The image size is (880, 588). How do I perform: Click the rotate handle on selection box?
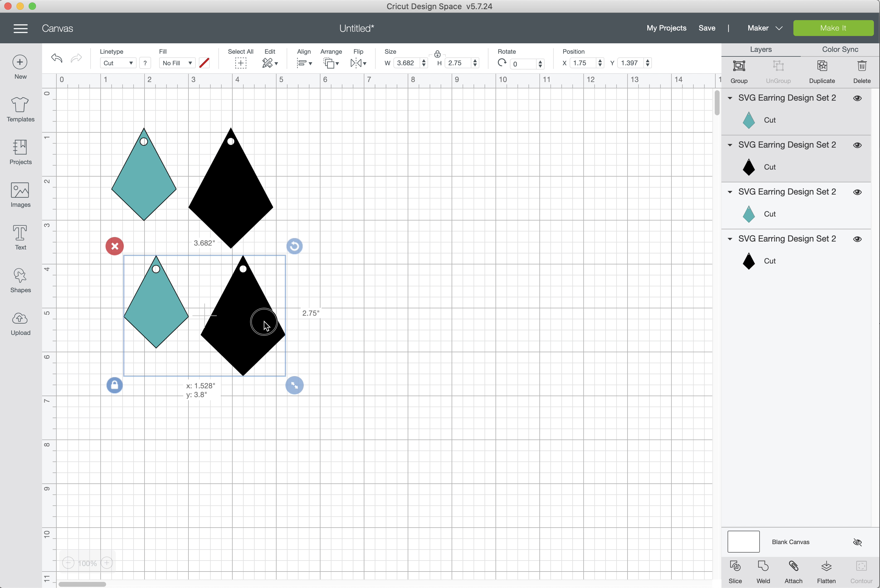tap(294, 246)
